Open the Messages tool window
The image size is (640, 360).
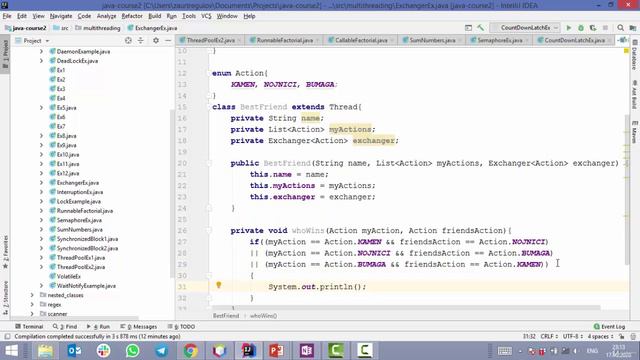pyautogui.click(x=139, y=327)
